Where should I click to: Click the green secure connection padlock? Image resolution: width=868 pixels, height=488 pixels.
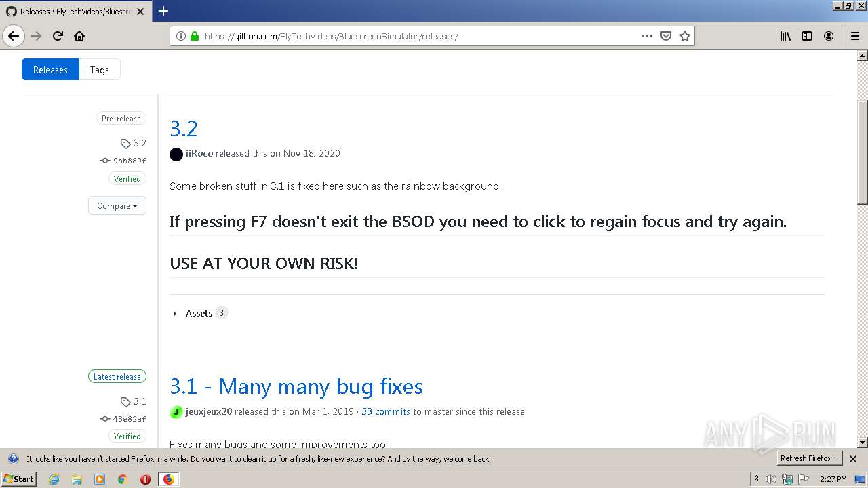(195, 36)
